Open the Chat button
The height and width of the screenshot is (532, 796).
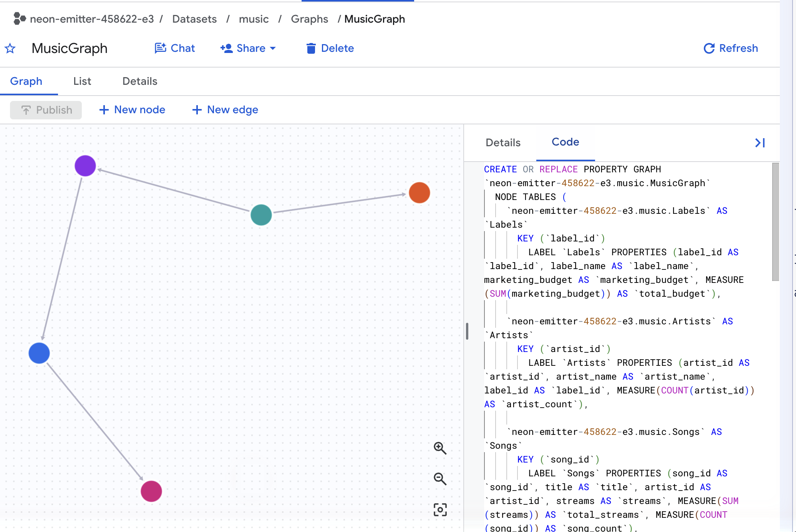175,48
